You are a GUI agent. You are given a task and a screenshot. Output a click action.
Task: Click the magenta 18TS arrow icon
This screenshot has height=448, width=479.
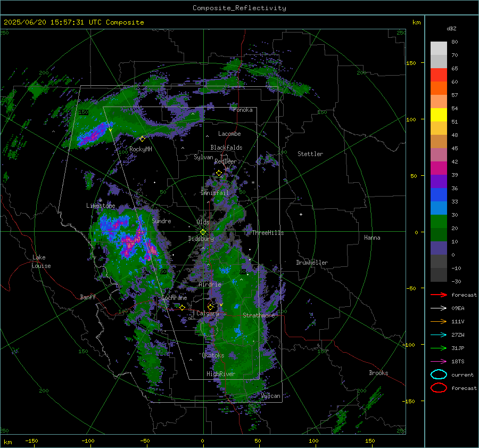click(439, 362)
